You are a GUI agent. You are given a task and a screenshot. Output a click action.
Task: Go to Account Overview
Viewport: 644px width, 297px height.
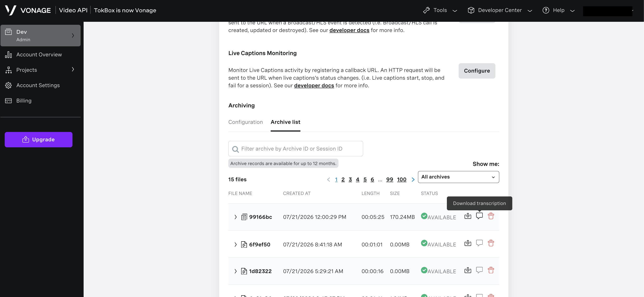tap(39, 55)
